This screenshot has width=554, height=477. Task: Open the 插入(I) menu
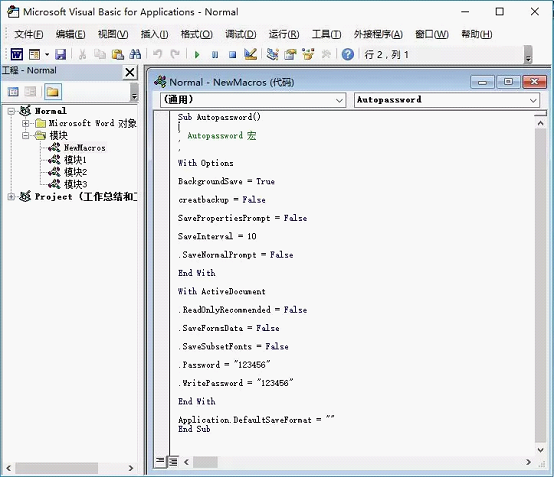pos(154,34)
